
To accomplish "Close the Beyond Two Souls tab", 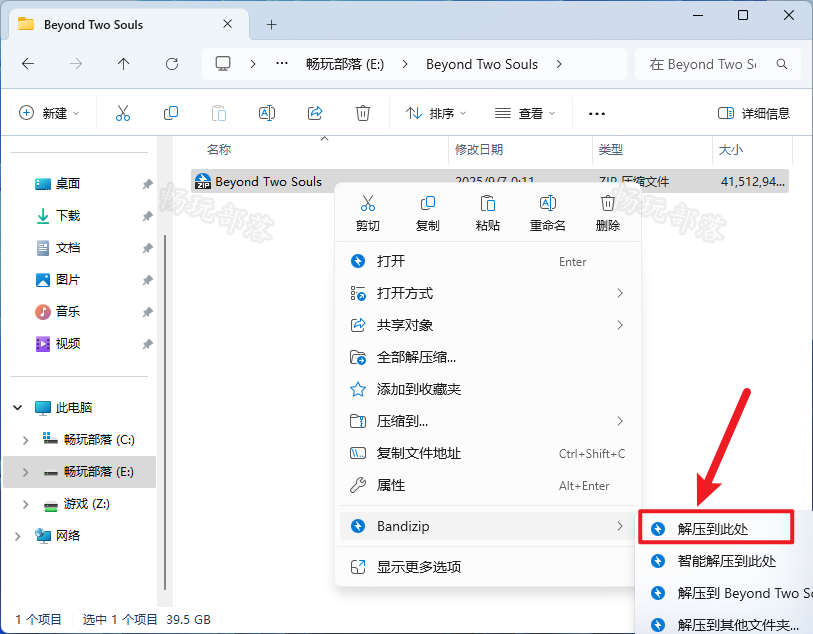I will tap(228, 24).
